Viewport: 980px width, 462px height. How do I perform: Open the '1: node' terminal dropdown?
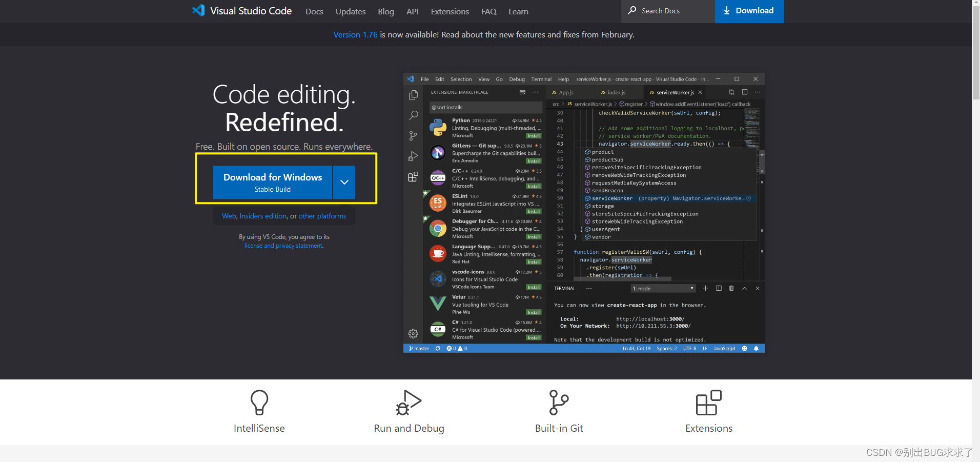663,289
